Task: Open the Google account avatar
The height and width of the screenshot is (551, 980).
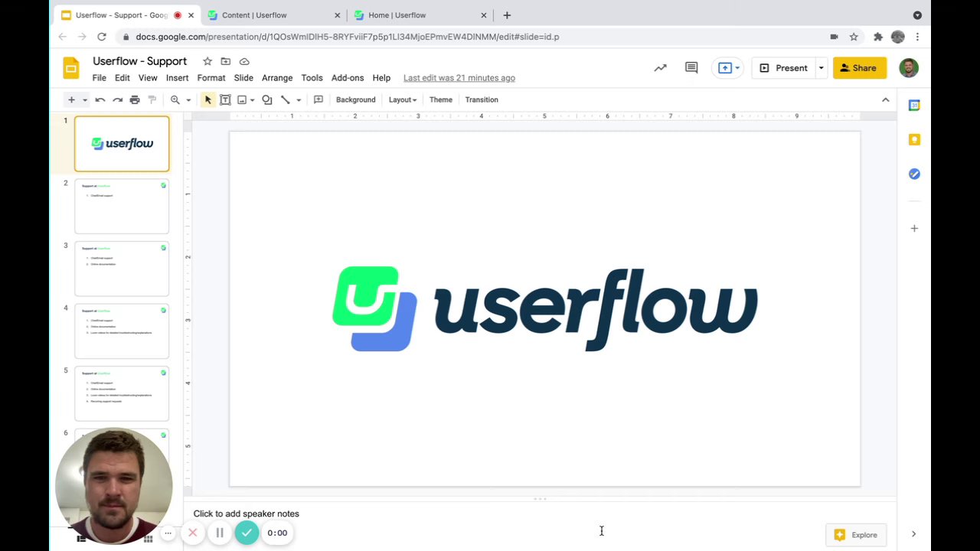Action: point(909,68)
